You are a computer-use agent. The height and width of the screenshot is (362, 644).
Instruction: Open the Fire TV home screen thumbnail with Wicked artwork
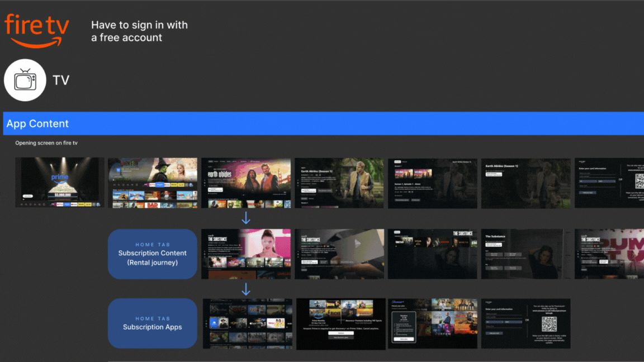click(153, 183)
